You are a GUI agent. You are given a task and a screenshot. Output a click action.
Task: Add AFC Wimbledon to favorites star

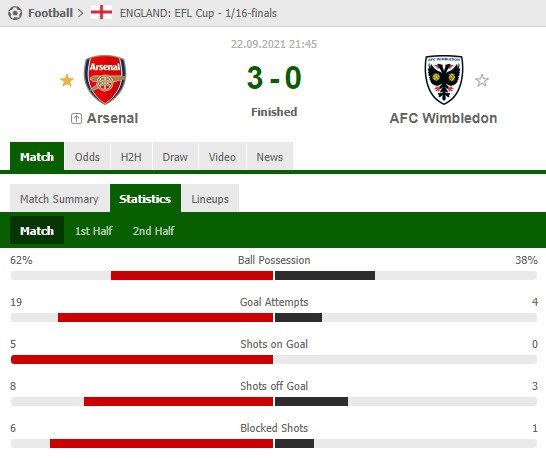[x=482, y=80]
